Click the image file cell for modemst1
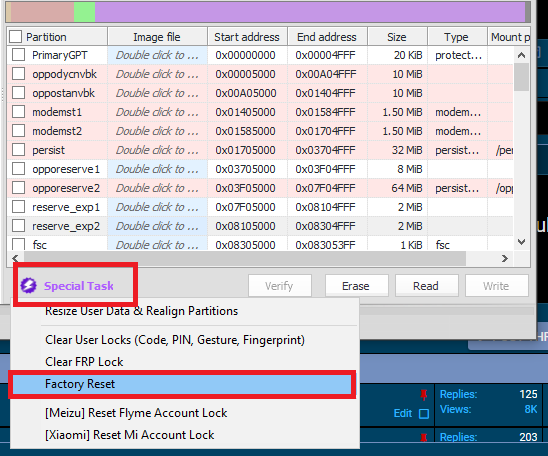 tap(157, 112)
